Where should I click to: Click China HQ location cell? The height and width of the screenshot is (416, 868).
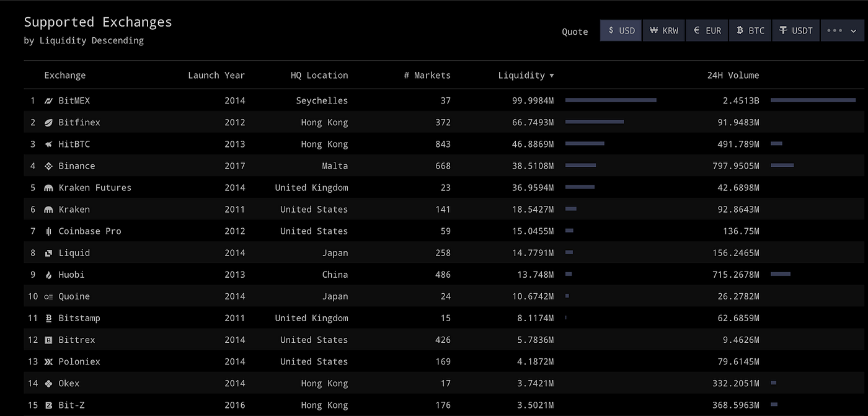335,275
